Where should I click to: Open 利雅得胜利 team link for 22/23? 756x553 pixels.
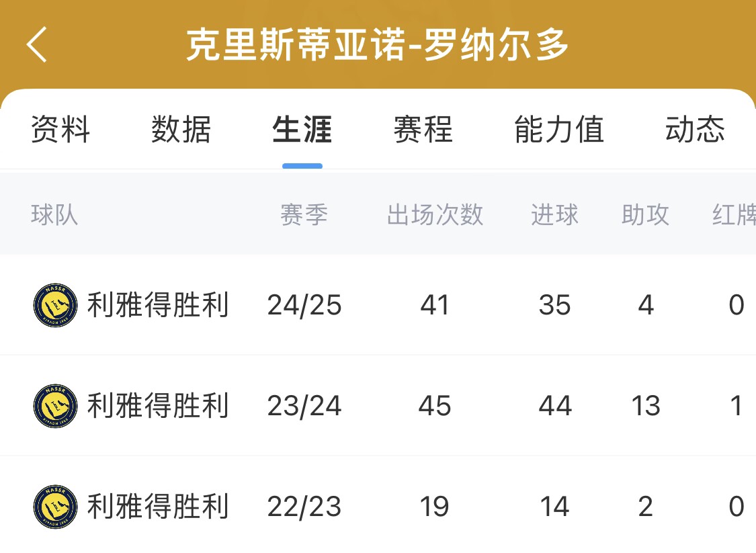click(158, 507)
